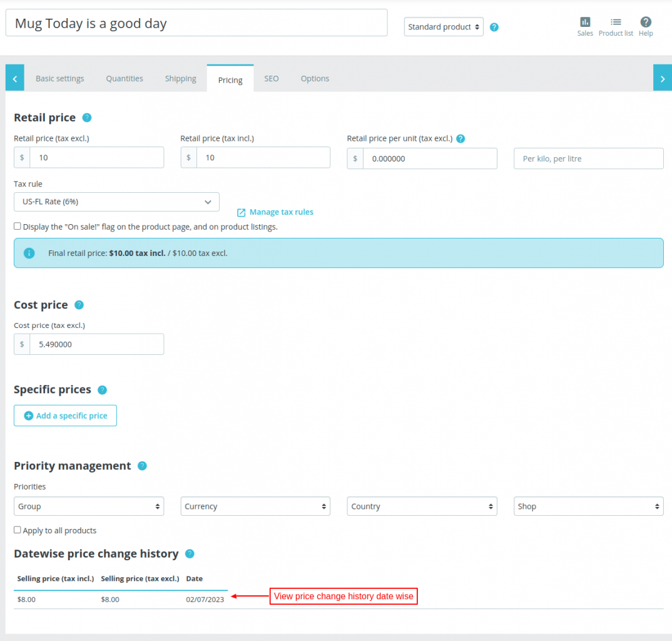Switch to the Quantities tab
Screen dimensions: 672x641
[x=125, y=78]
